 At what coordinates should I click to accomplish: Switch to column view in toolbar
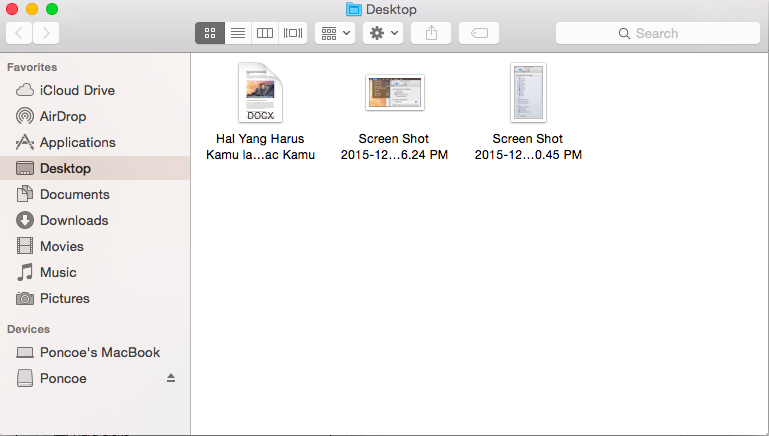pos(265,33)
